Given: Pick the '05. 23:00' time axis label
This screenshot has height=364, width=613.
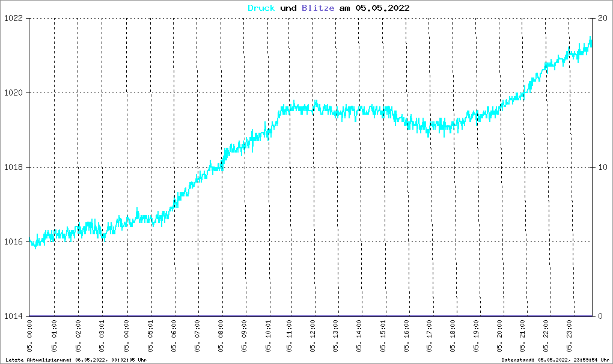Looking at the screenshot, I should pyautogui.click(x=570, y=336).
